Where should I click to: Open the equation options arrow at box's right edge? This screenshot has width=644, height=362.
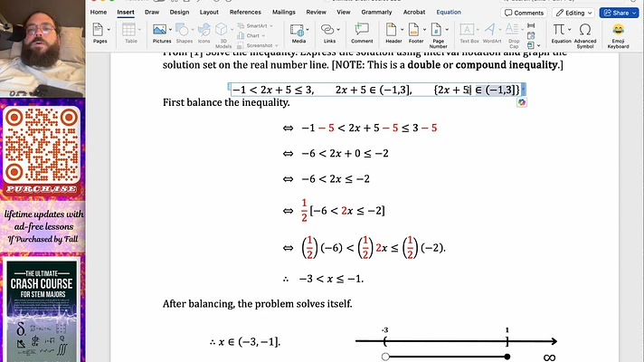523,90
